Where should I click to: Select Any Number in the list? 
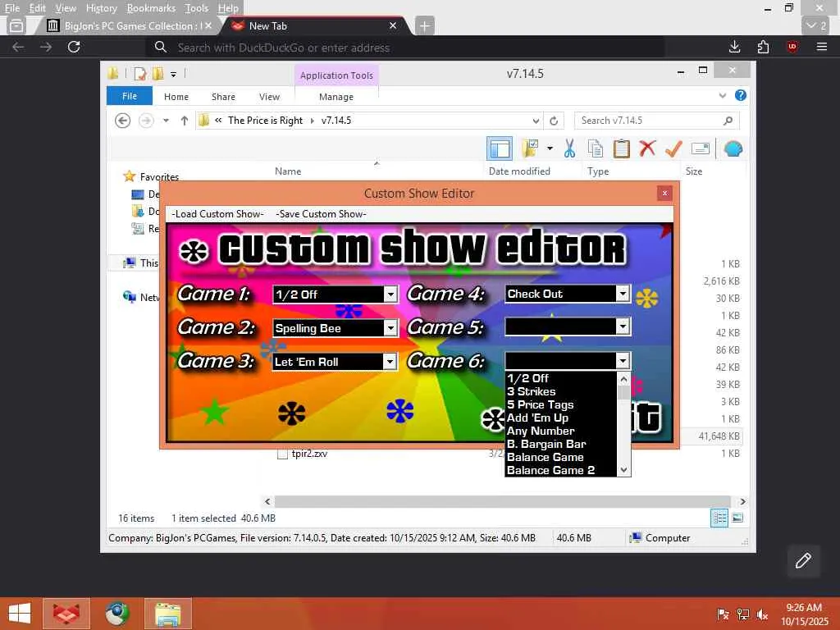(x=561, y=431)
